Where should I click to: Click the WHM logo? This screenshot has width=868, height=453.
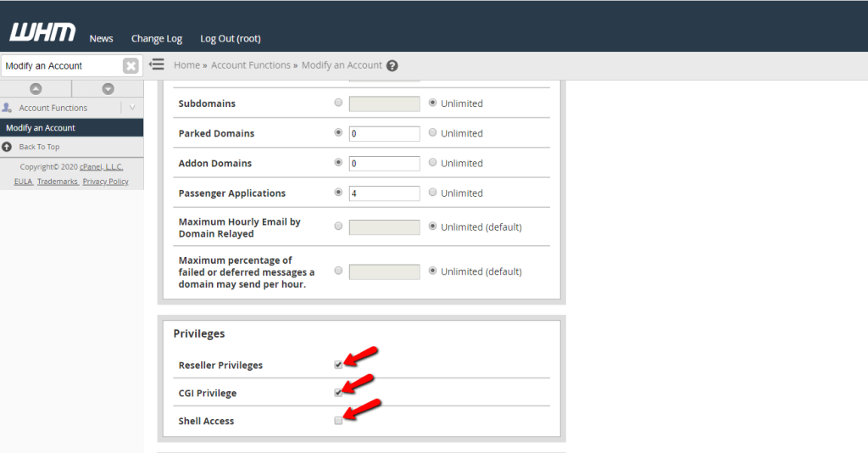pyautogui.click(x=42, y=32)
